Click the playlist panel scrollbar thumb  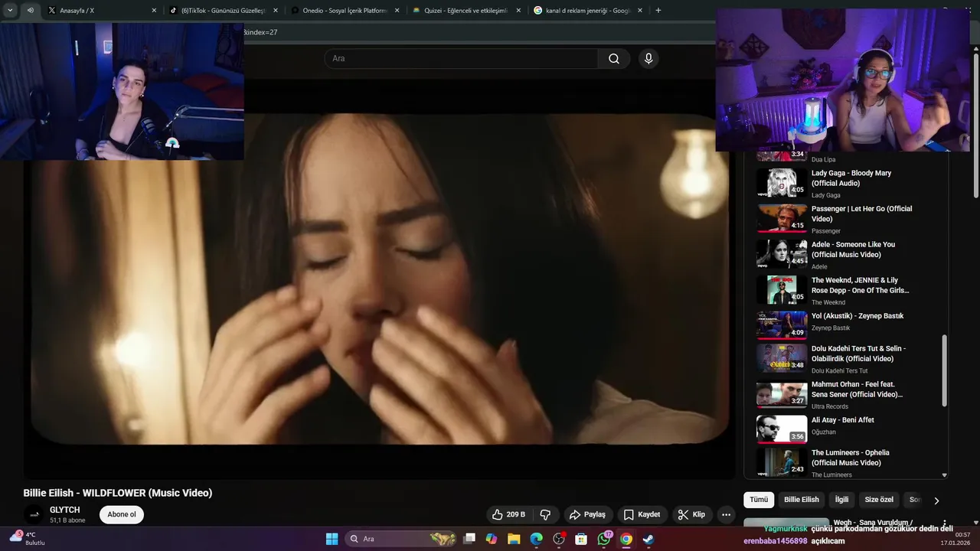pos(944,369)
